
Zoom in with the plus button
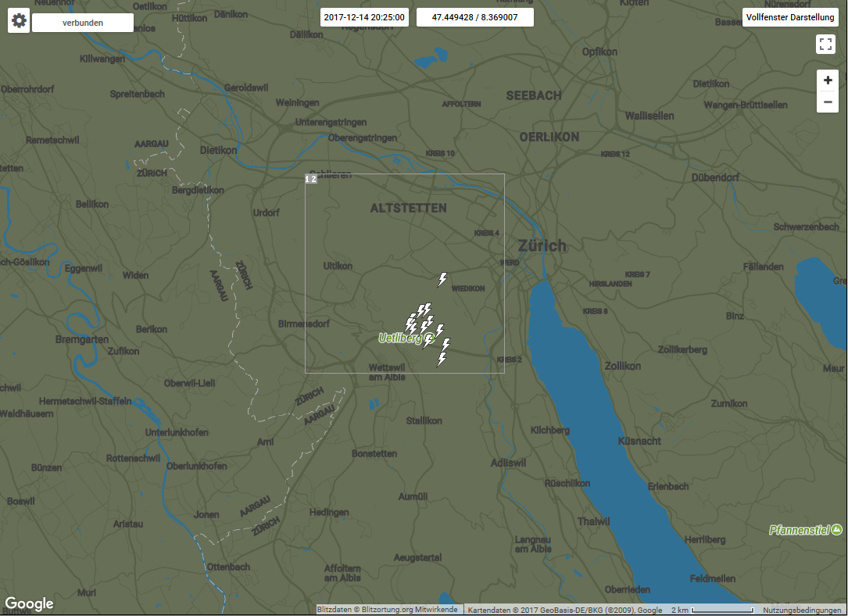(828, 81)
